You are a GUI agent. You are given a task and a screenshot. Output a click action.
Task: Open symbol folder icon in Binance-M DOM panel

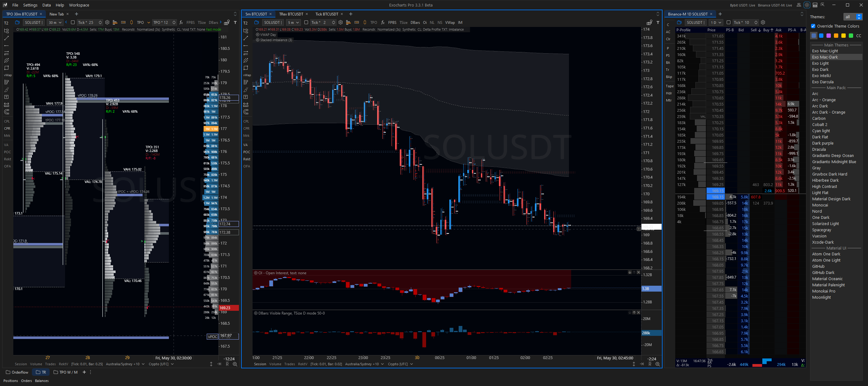coord(679,23)
